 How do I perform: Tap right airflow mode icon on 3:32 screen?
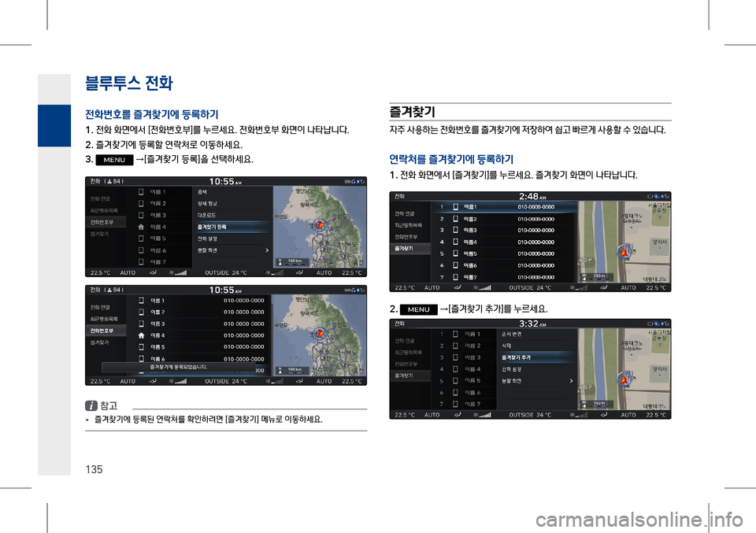[x=604, y=415]
